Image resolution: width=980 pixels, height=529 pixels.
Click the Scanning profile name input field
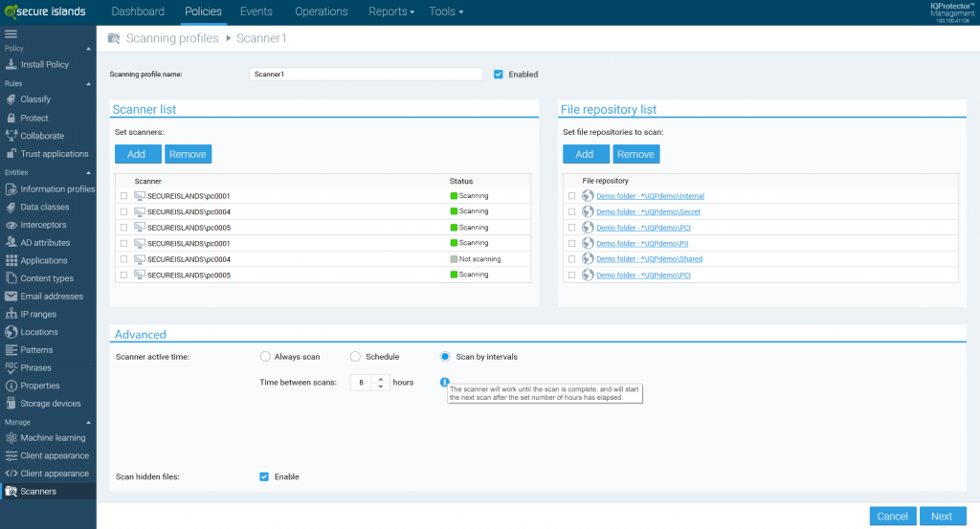[366, 75]
